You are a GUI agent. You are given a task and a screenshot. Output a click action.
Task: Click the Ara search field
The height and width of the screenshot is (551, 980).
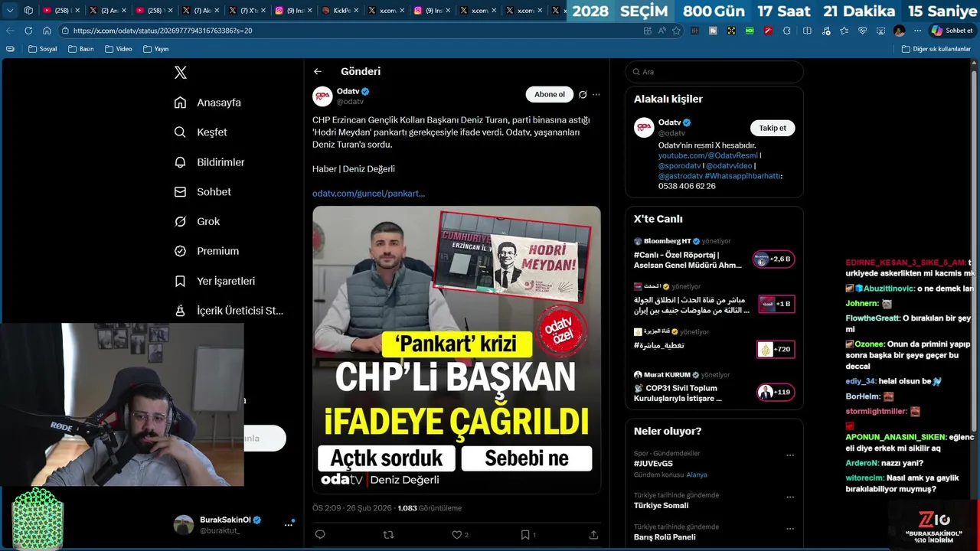(x=714, y=72)
